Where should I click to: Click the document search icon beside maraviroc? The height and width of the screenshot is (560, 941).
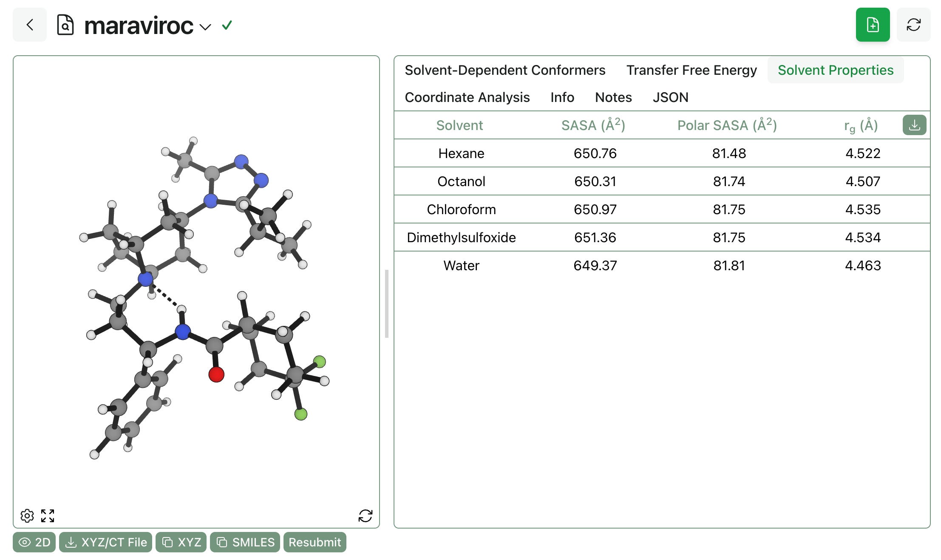click(x=65, y=25)
